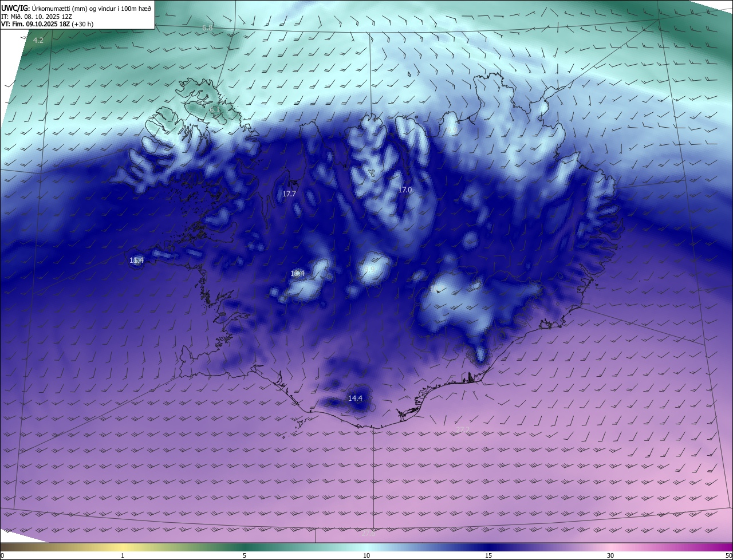The width and height of the screenshot is (733, 560).
Task: Click the colorbar tick labeled 5
Action: 245,555
